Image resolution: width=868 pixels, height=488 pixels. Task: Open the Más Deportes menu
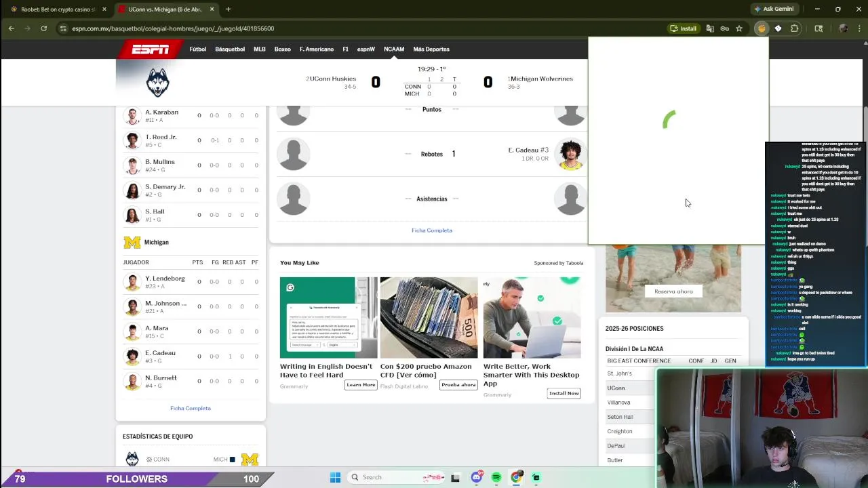pos(431,49)
